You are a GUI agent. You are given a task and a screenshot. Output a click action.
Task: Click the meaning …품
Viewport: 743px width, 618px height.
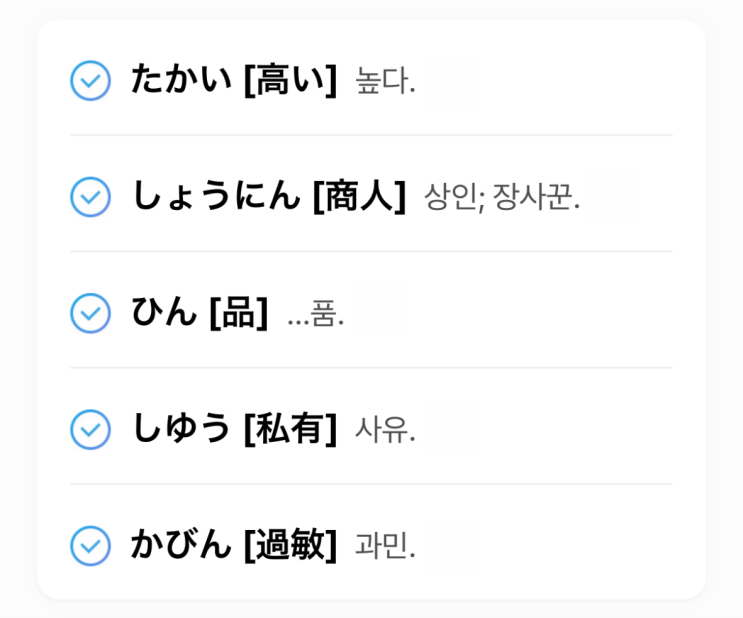tap(315, 315)
